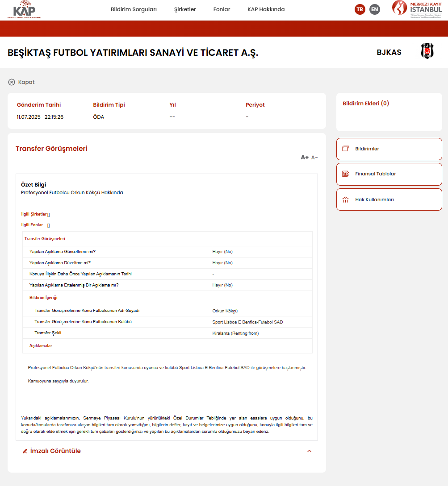Click the İmzalı Görüntüle pen icon
Image resolution: width=448 pixels, height=486 pixels.
point(25,451)
